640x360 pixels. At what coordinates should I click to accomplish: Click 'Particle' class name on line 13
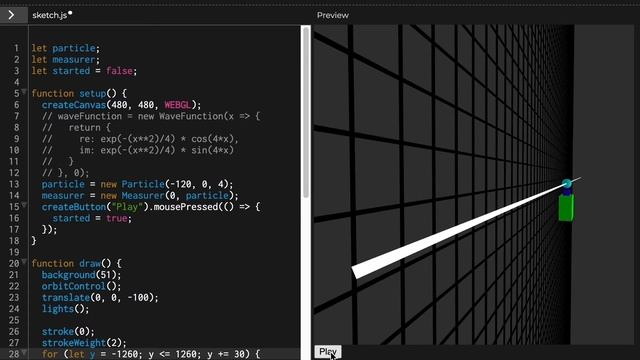pyautogui.click(x=143, y=184)
